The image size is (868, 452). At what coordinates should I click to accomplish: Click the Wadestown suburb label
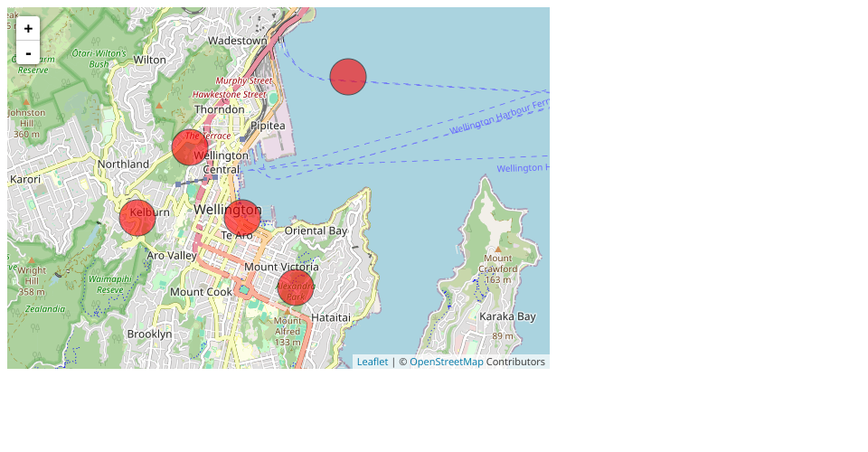click(237, 41)
